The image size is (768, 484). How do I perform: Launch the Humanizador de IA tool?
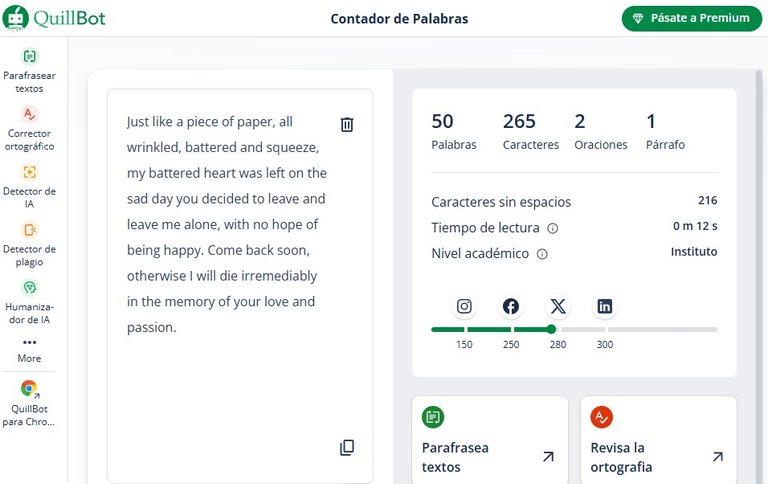pyautogui.click(x=29, y=302)
